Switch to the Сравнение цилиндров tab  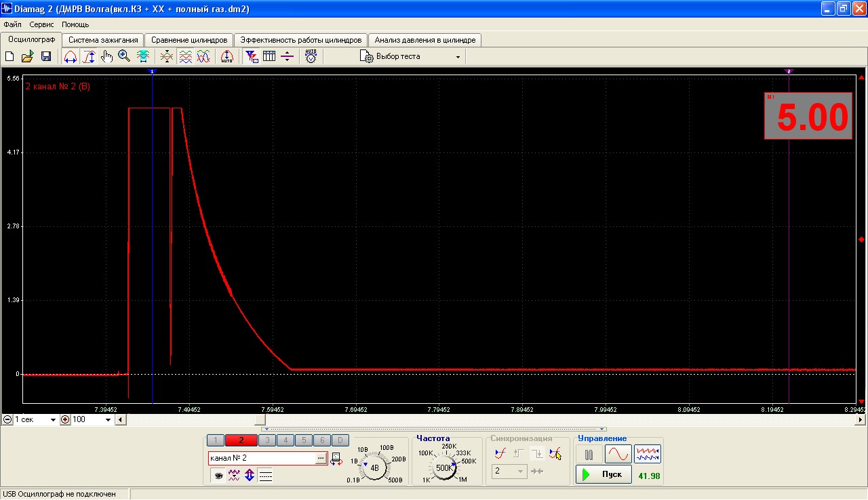click(189, 40)
